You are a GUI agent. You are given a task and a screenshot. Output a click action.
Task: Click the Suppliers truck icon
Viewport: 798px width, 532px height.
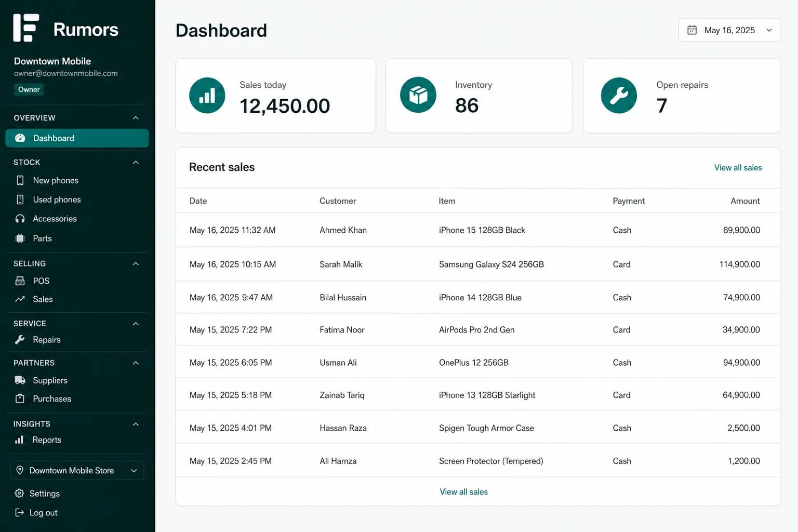pyautogui.click(x=20, y=380)
